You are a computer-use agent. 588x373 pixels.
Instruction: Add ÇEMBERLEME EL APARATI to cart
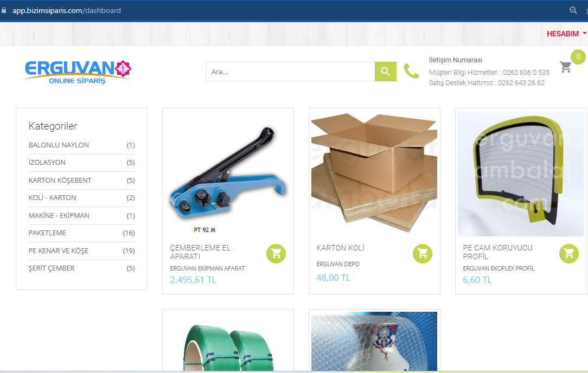tap(276, 254)
